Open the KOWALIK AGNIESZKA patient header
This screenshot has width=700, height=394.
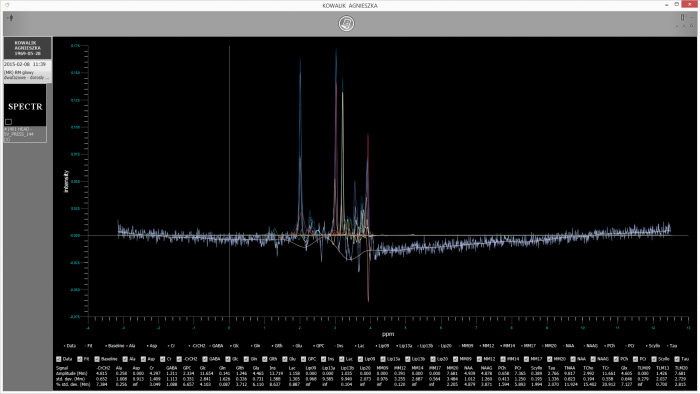click(x=27, y=48)
